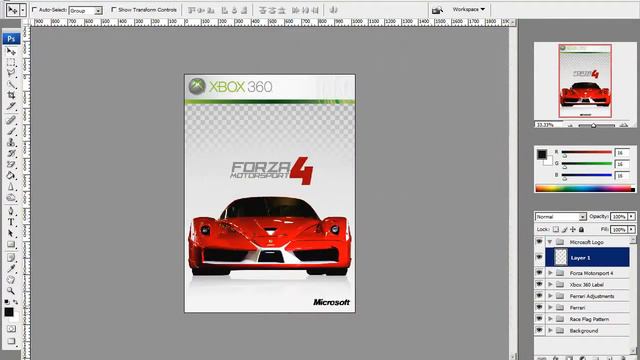Hide the Microsoft Logo group

tap(539, 242)
